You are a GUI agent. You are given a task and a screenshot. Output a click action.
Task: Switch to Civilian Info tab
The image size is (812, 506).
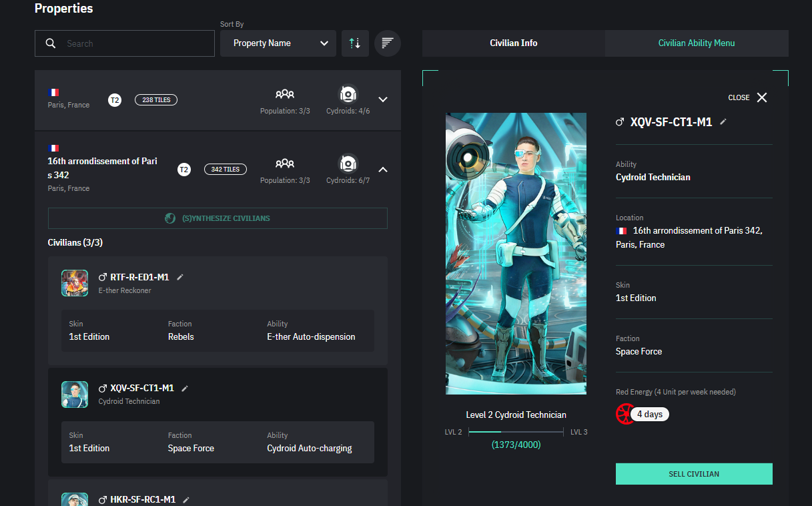[x=513, y=43]
